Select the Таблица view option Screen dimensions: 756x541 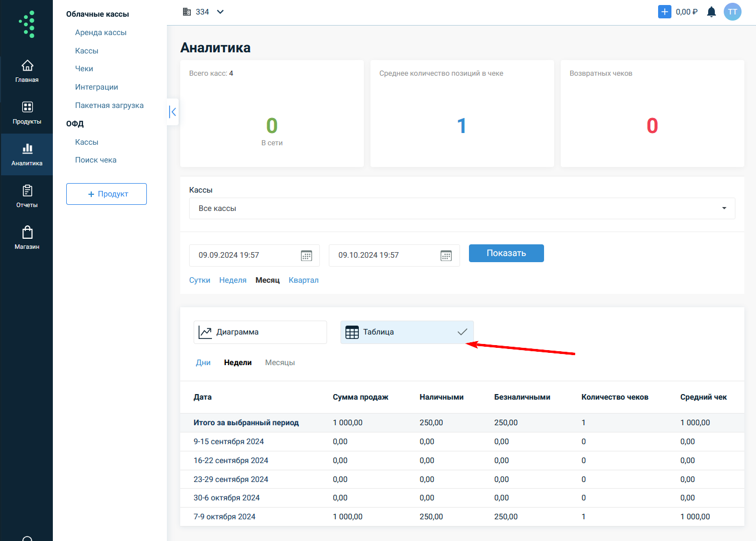point(407,332)
